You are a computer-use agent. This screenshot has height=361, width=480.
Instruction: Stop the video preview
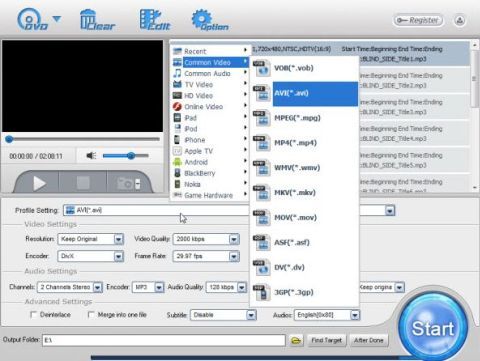(x=83, y=183)
